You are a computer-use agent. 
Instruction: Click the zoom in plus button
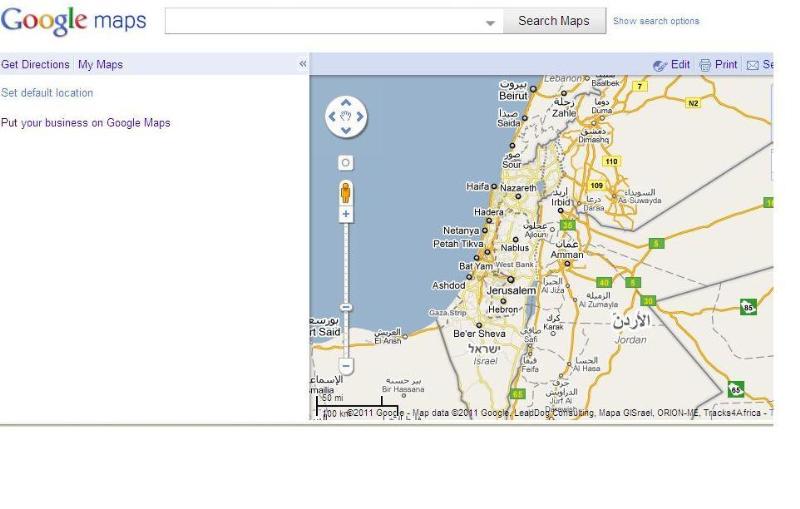point(346,215)
